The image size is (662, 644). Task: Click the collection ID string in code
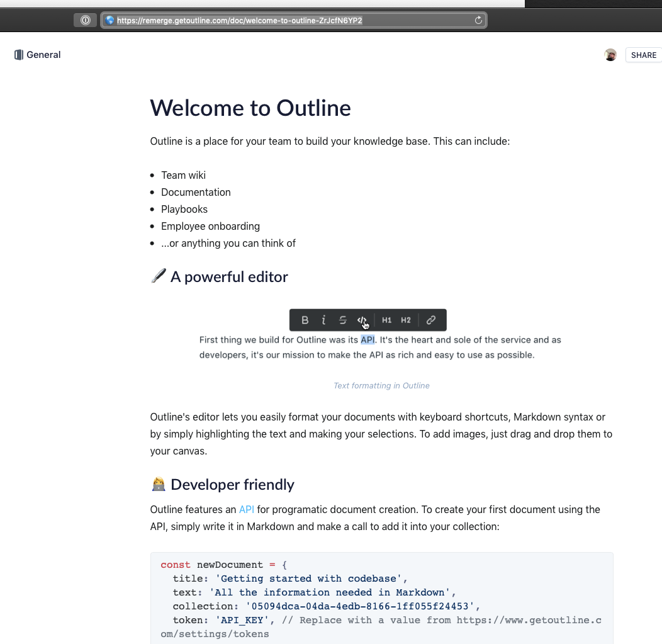[360, 606]
